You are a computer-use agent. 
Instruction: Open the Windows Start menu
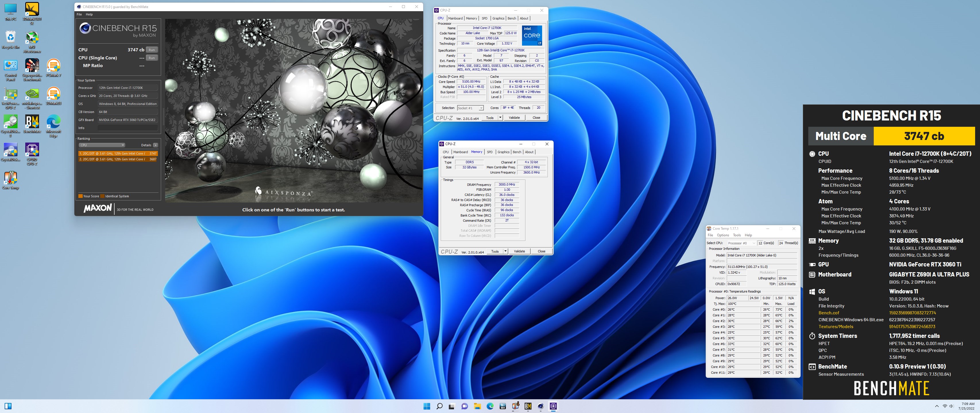427,406
